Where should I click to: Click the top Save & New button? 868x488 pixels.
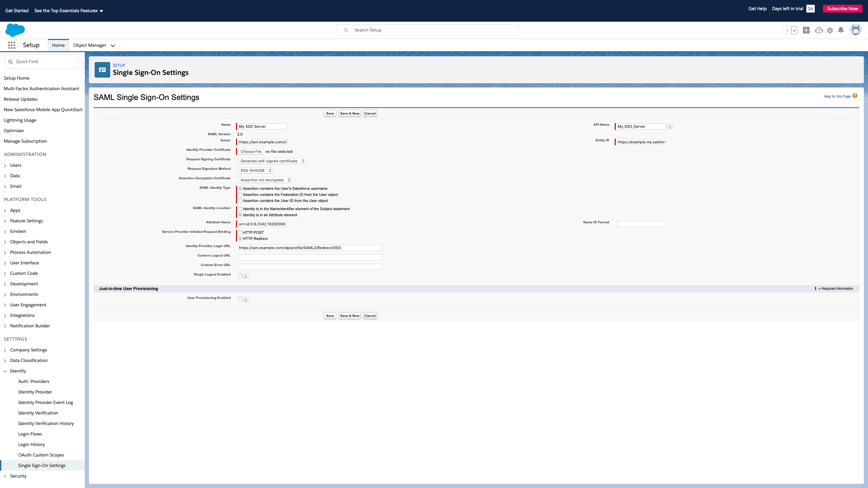(350, 114)
